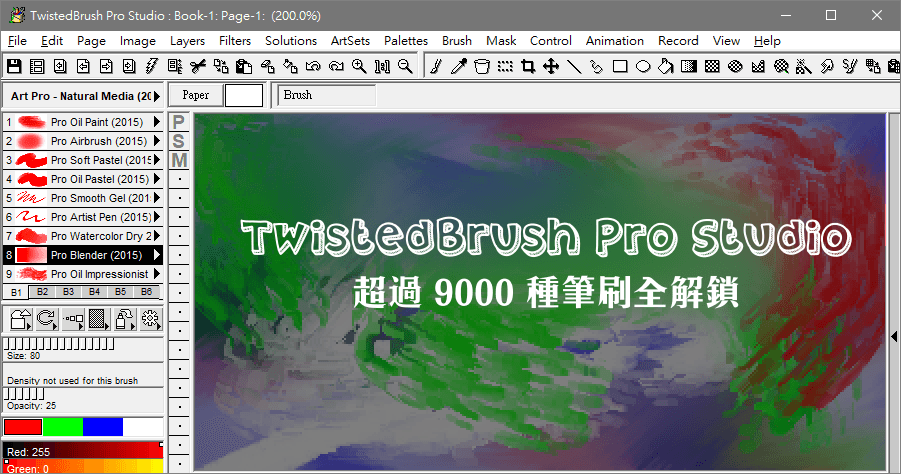Open the Animation menu
This screenshot has width=901, height=474.
(614, 41)
